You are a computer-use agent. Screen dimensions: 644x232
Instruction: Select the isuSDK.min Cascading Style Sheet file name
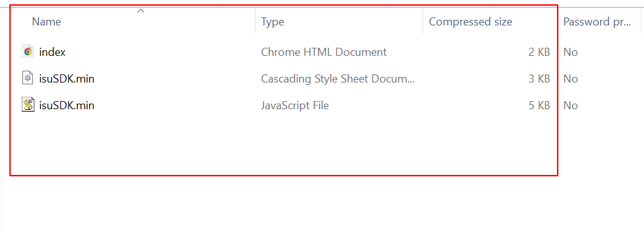[67, 79]
